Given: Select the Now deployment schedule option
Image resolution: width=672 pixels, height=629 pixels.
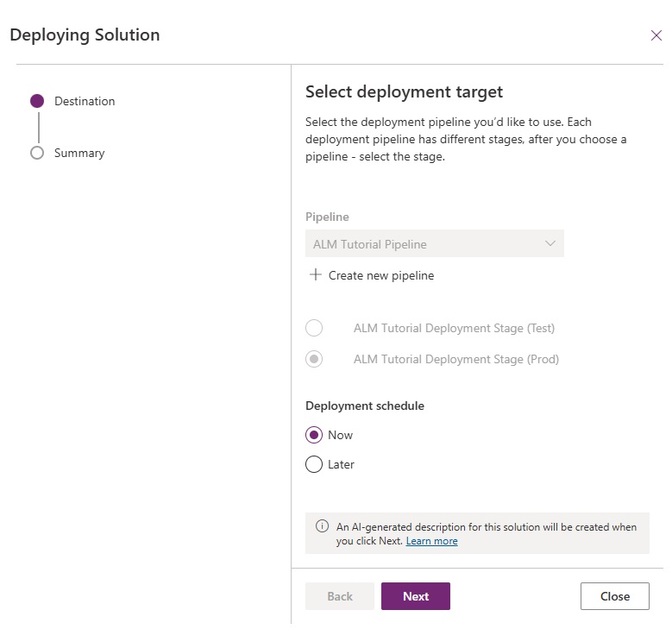Looking at the screenshot, I should 314,435.
